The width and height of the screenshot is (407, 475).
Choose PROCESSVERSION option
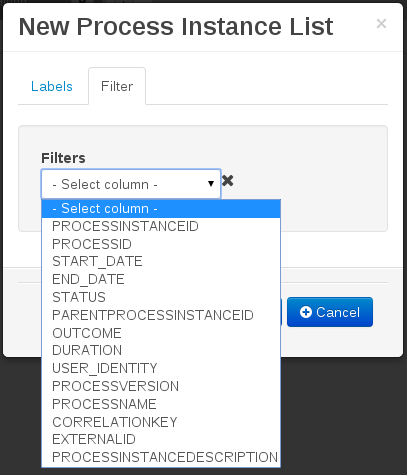point(161,386)
